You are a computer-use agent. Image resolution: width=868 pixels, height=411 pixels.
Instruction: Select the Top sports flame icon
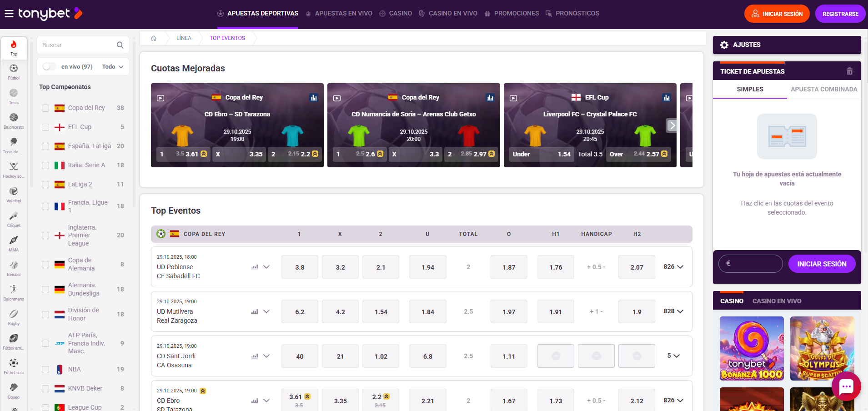(x=14, y=48)
